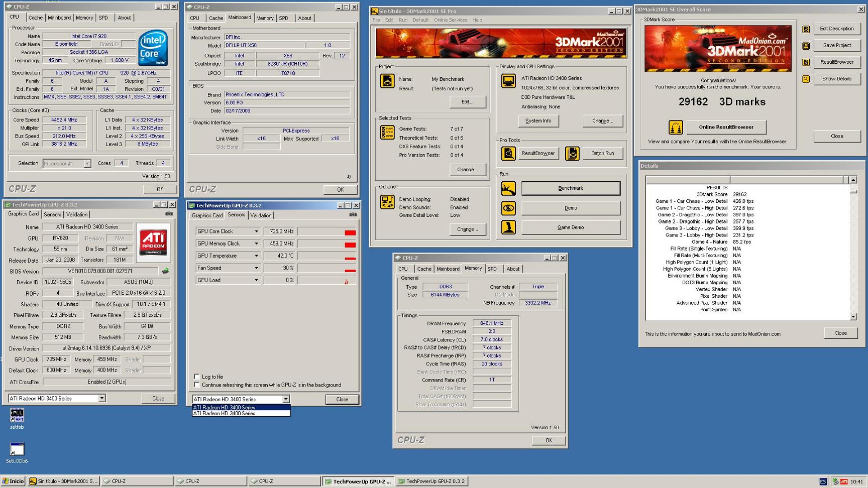868x488 pixels.
Task: Open the Fan Speed sensor dropdown
Action: (256, 268)
